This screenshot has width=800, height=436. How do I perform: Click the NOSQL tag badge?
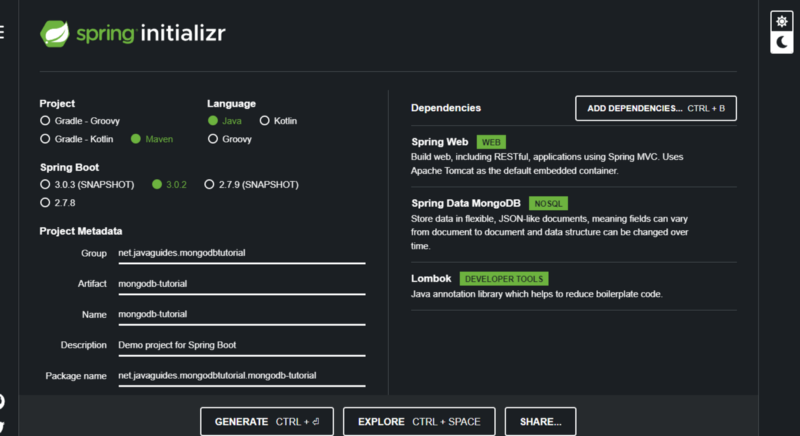click(548, 203)
